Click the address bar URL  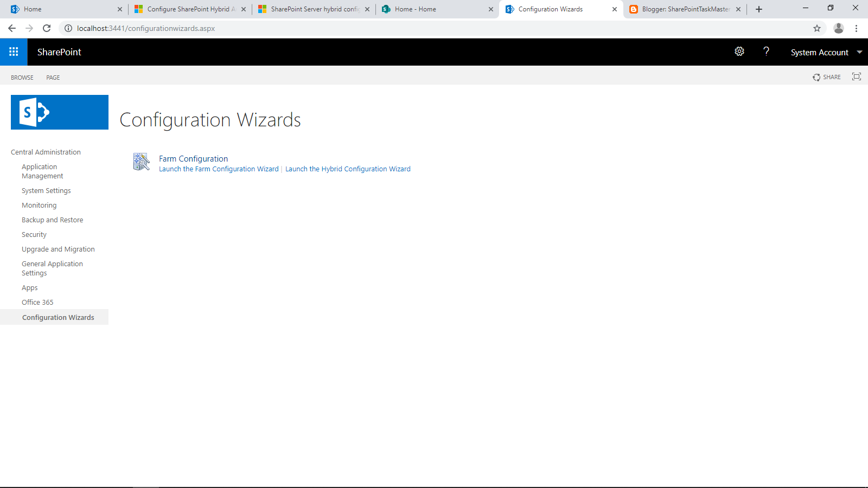click(146, 28)
